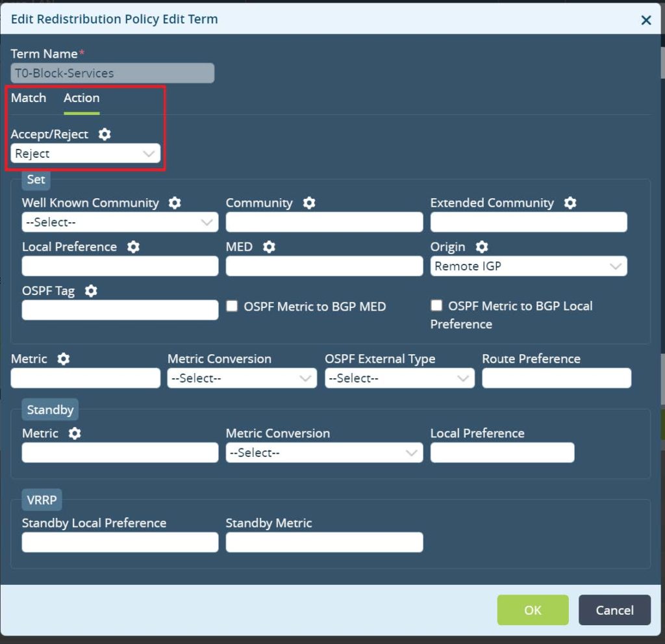Open the Metric gear settings
Image resolution: width=665 pixels, height=644 pixels.
pyautogui.click(x=63, y=359)
